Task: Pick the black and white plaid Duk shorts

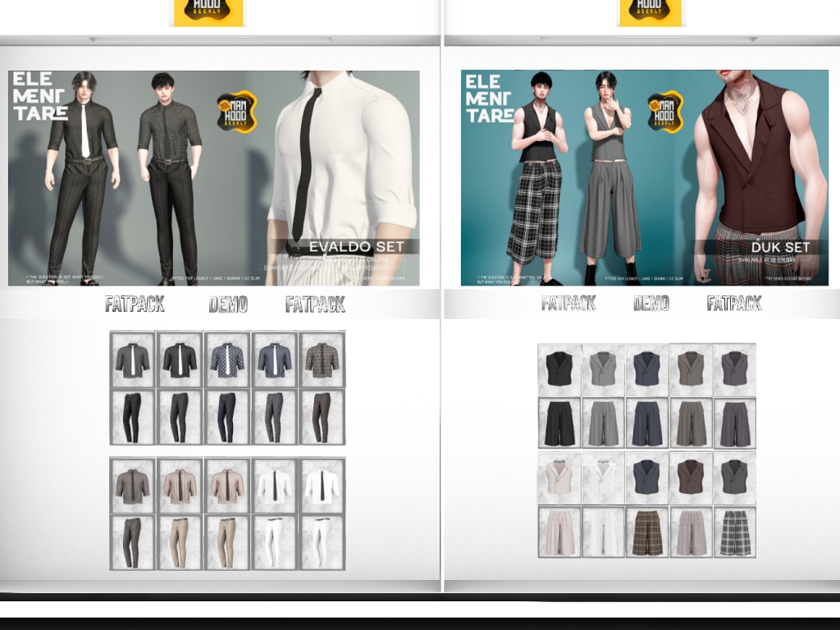Action: (734, 532)
